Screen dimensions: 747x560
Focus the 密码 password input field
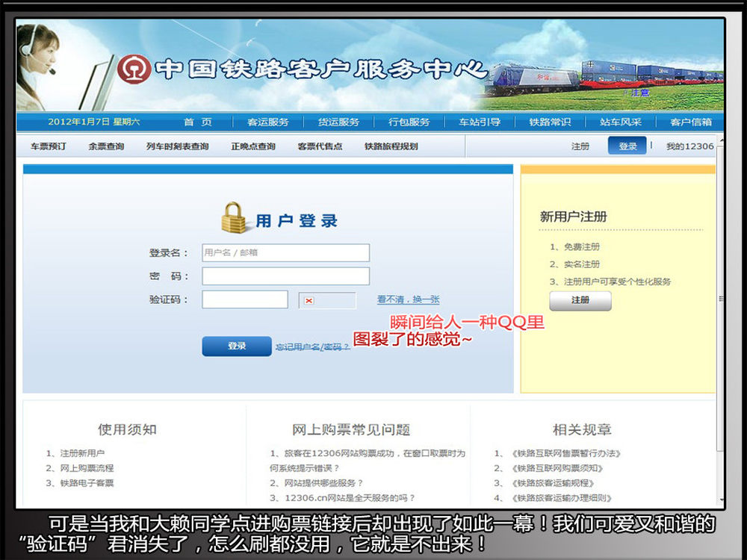tap(286, 276)
